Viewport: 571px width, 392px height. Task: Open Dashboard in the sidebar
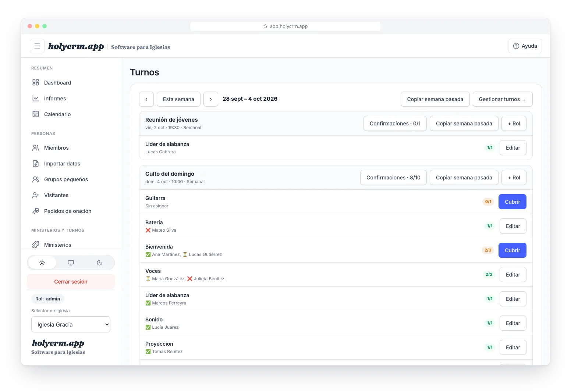71,82
